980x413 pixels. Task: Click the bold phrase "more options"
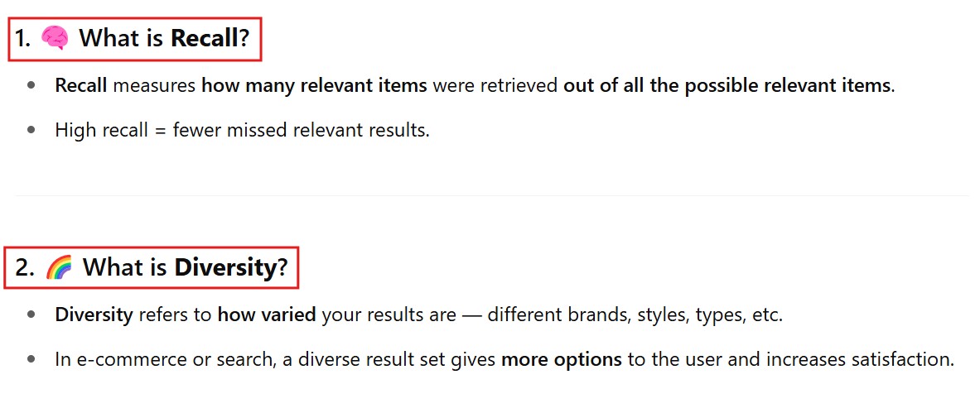pyautogui.click(x=561, y=360)
